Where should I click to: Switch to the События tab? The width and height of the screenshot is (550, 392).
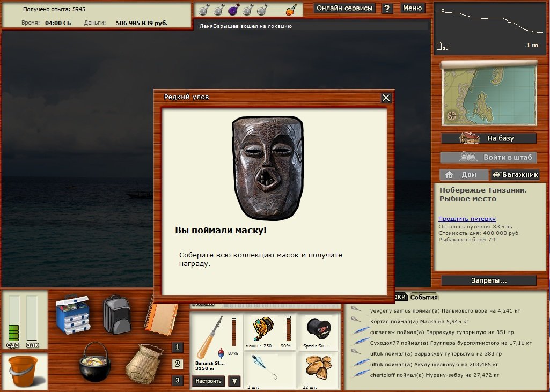coord(424,297)
